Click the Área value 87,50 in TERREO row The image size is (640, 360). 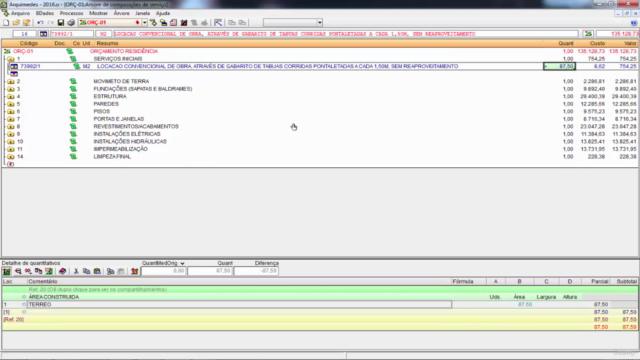525,304
